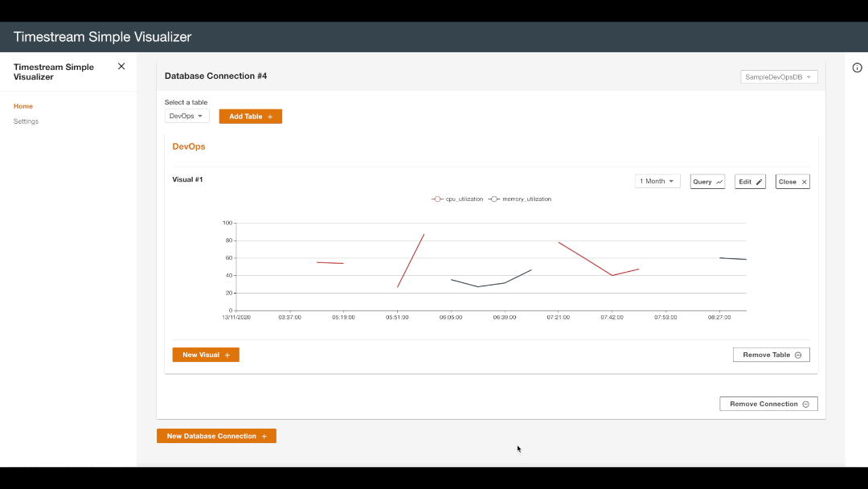Click the sidebar Timestream Simple Visualizer title
Screen dimensions: 868x489
54,72
